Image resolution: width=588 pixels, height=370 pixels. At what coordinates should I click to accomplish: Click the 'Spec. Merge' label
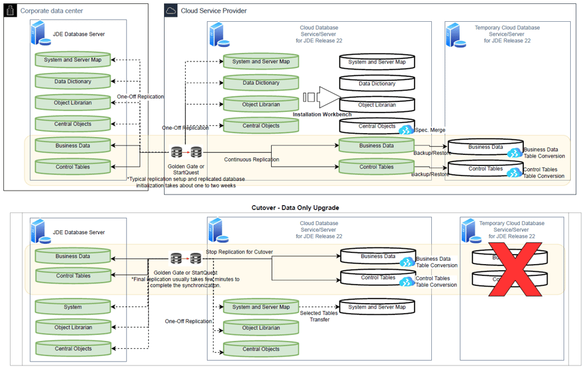[x=430, y=130]
